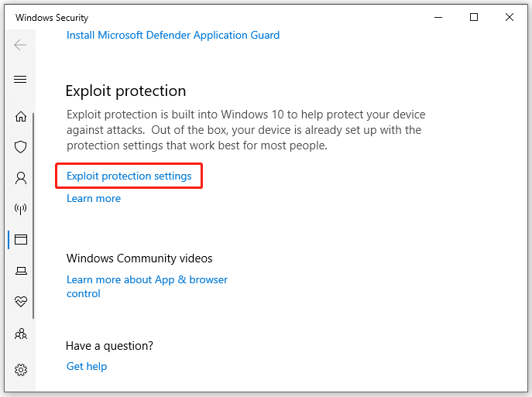
Task: Click the back arrow button
Action: (x=20, y=45)
